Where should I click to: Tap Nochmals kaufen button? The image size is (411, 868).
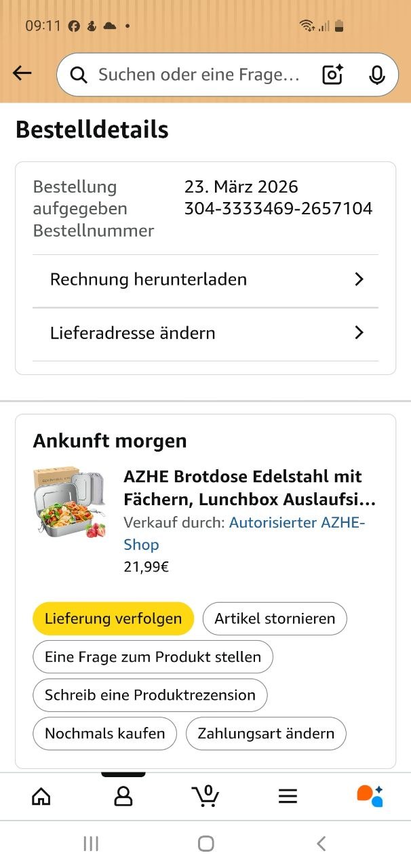pos(104,734)
